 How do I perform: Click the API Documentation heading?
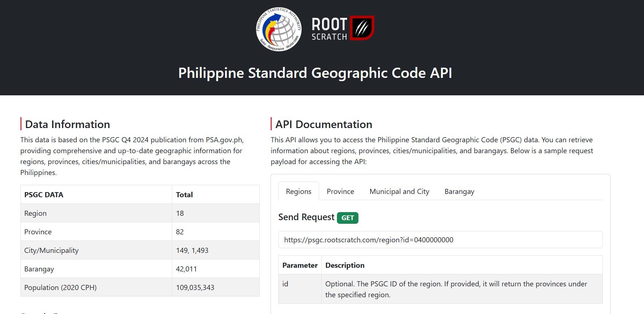tap(323, 124)
